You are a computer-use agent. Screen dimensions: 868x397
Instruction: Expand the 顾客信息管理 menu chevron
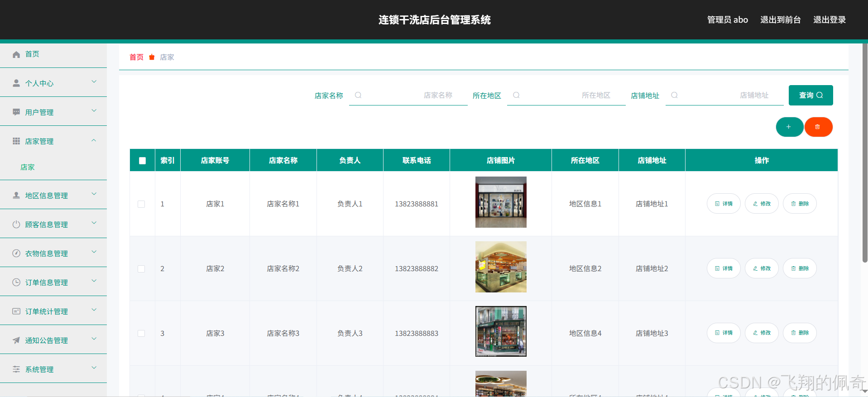pos(94,223)
